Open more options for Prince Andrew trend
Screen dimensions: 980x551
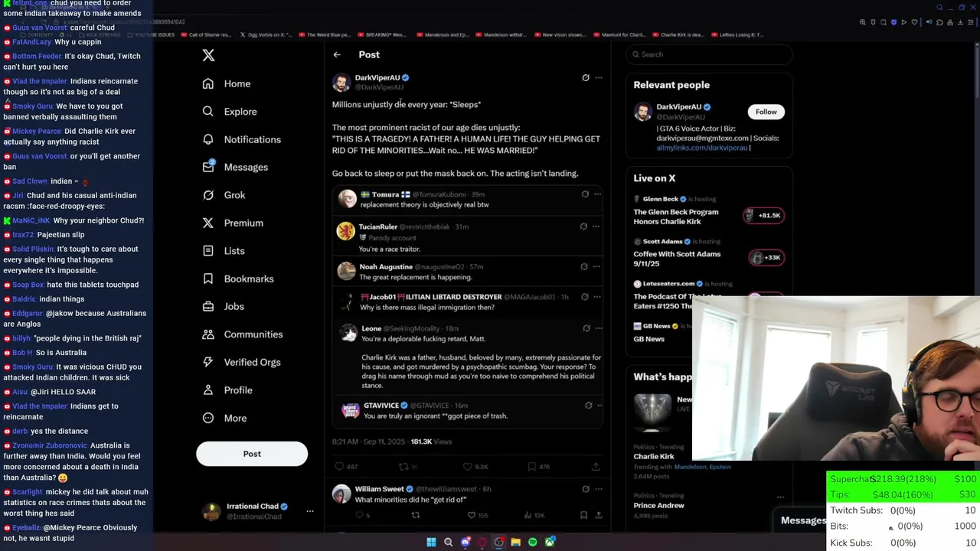click(x=780, y=497)
